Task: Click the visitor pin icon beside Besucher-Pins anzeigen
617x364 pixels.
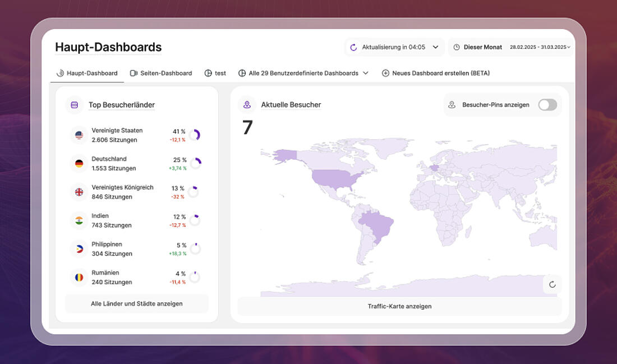Action: tap(452, 105)
